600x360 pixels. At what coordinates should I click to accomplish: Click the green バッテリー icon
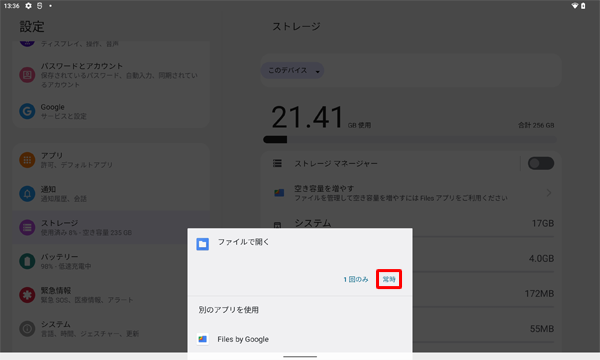(x=27, y=261)
